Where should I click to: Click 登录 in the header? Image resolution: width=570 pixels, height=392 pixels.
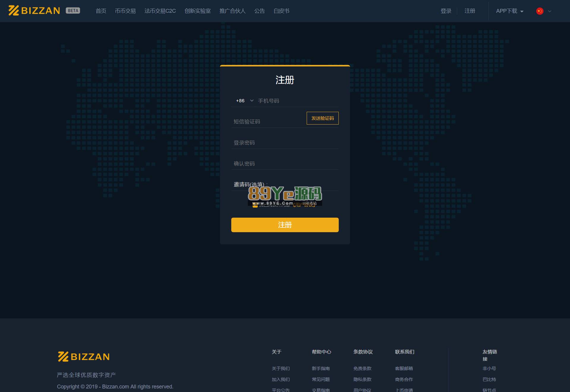pos(446,11)
